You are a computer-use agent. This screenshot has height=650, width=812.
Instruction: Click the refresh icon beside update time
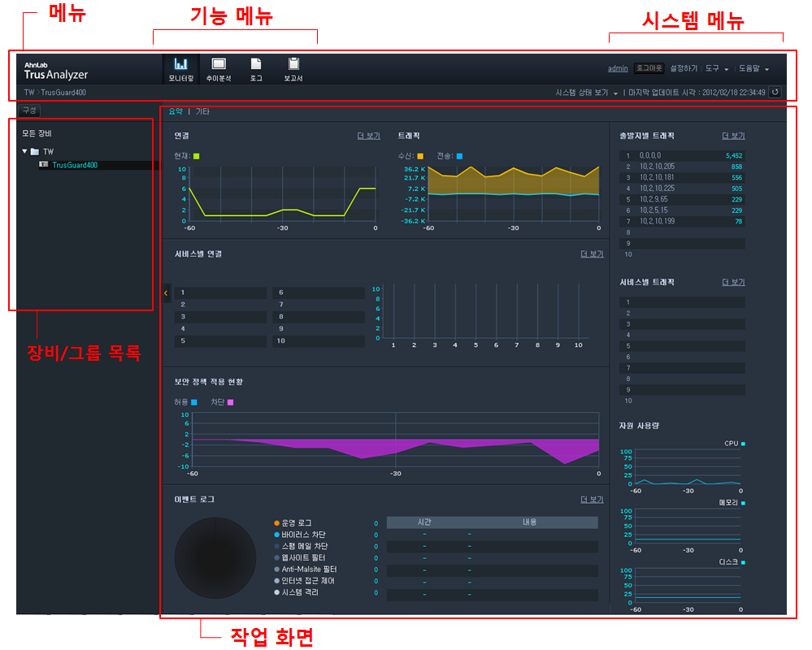click(775, 93)
